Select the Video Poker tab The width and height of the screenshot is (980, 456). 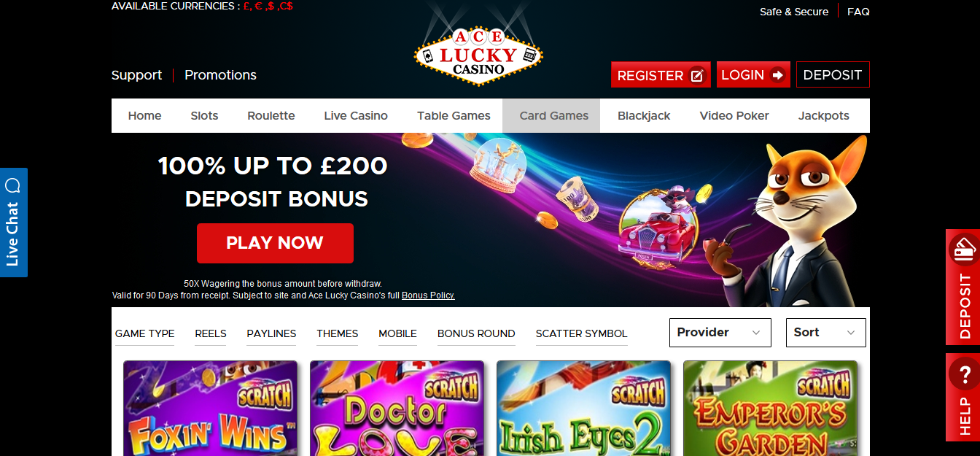pyautogui.click(x=734, y=116)
